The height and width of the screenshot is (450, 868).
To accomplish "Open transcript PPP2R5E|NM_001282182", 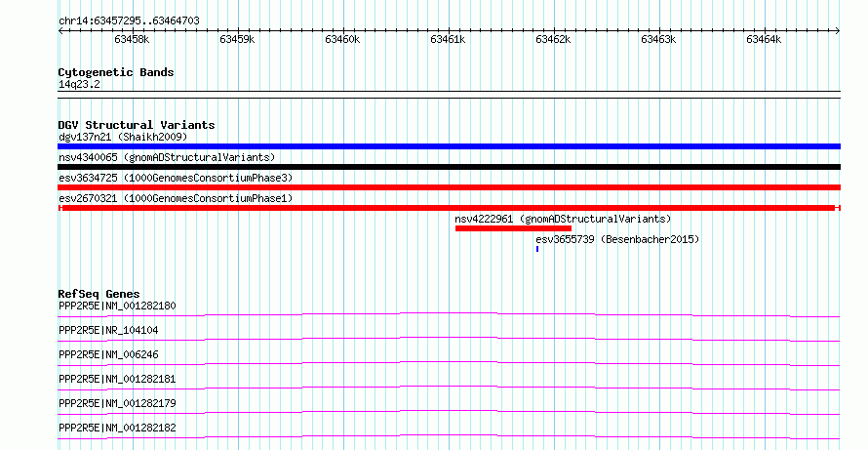I will pyautogui.click(x=117, y=428).
